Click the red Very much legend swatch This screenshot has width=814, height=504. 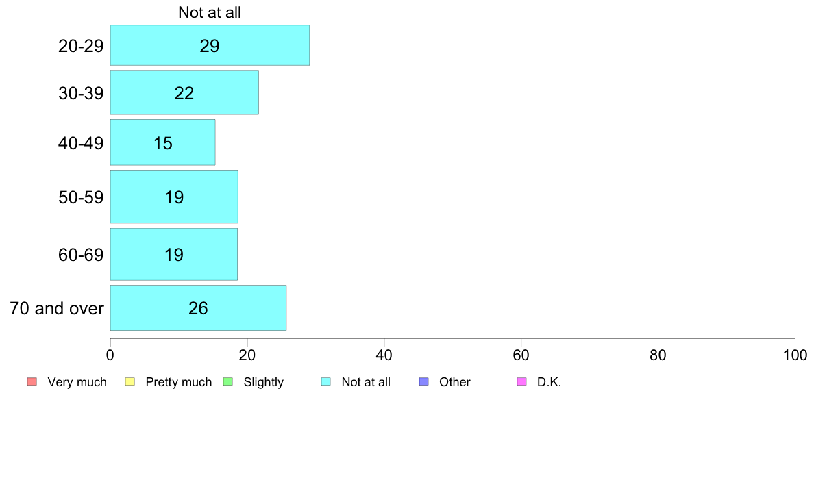pyautogui.click(x=32, y=381)
